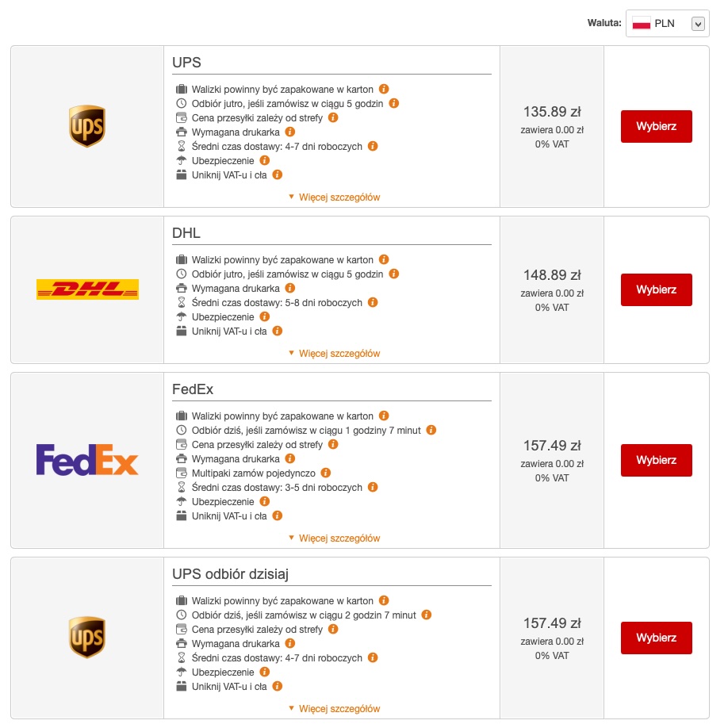Choose the UPS 135.89 zł offer
Screen dimensions: 728x728
656,127
